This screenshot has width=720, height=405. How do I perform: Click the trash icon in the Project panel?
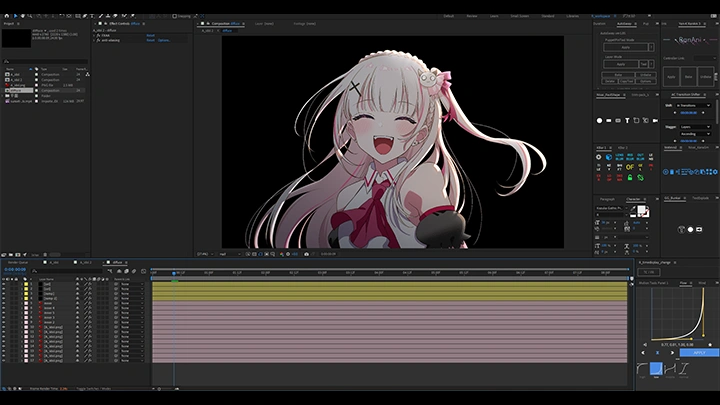click(x=45, y=254)
